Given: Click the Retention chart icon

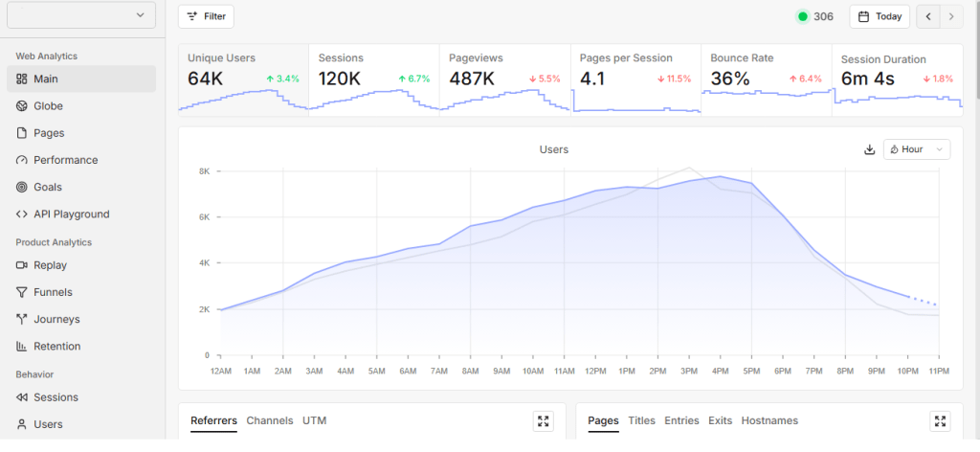Looking at the screenshot, I should point(22,346).
